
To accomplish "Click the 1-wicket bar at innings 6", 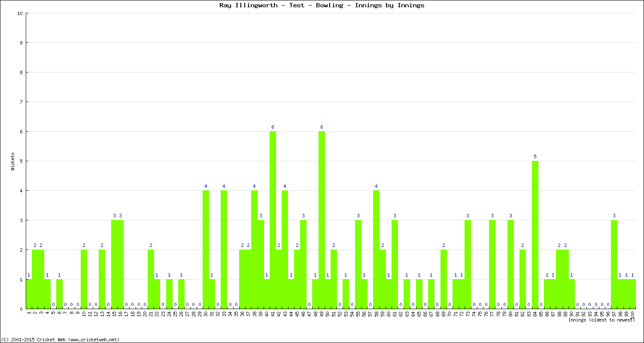I will [x=59, y=294].
